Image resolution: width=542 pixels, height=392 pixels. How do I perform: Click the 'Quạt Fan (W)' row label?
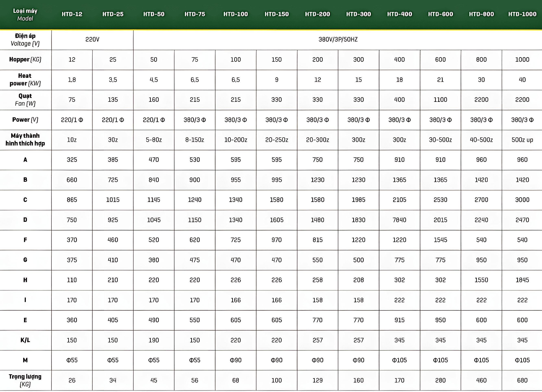[x=25, y=100]
